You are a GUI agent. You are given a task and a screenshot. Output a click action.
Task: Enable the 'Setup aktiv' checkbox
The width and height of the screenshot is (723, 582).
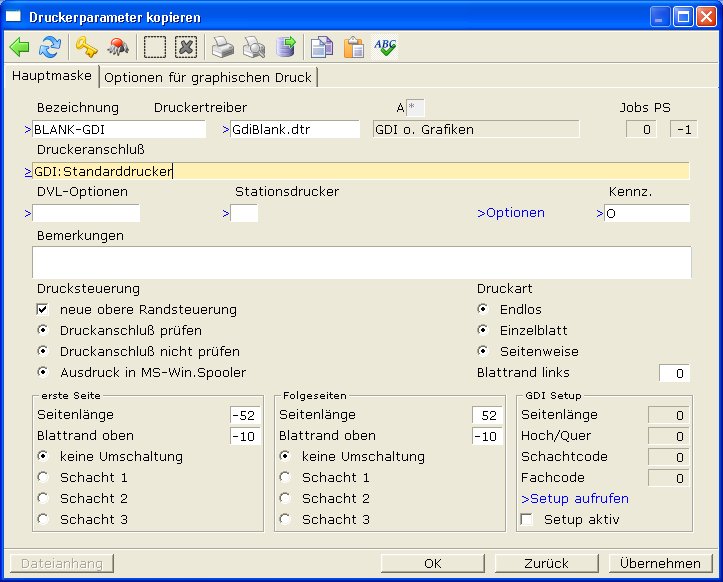coord(527,520)
